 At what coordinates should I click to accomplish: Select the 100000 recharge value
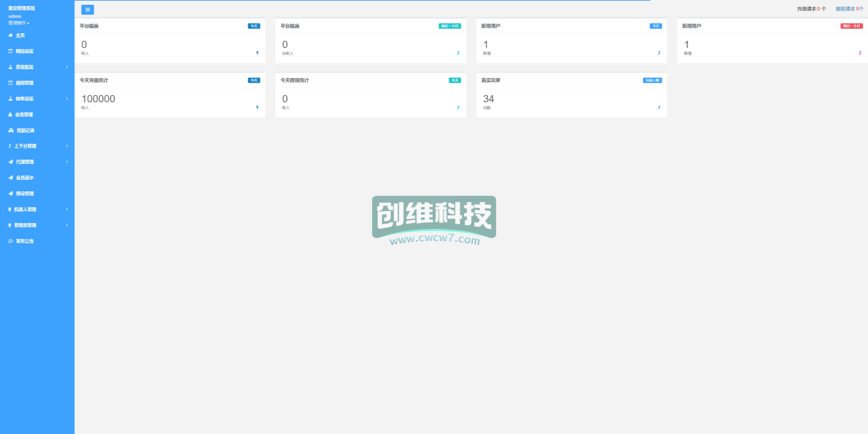tap(98, 99)
